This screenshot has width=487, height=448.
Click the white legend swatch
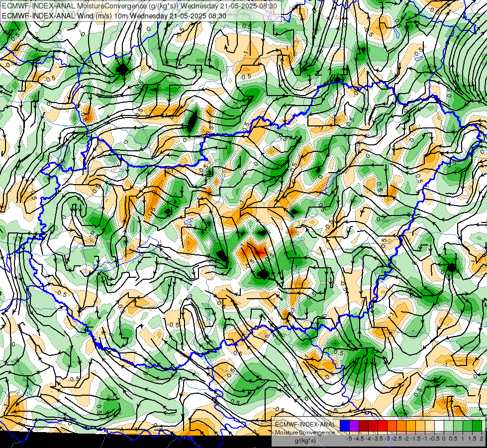[439, 426]
